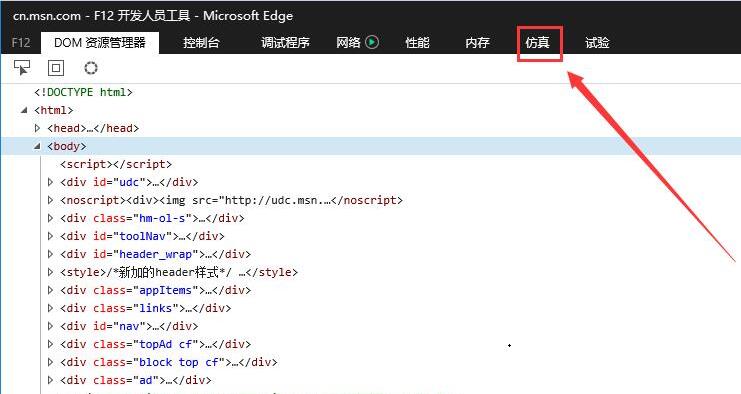The height and width of the screenshot is (394, 741).
Task: Click the window title cn.msn.com text
Action: pyautogui.click(x=47, y=16)
